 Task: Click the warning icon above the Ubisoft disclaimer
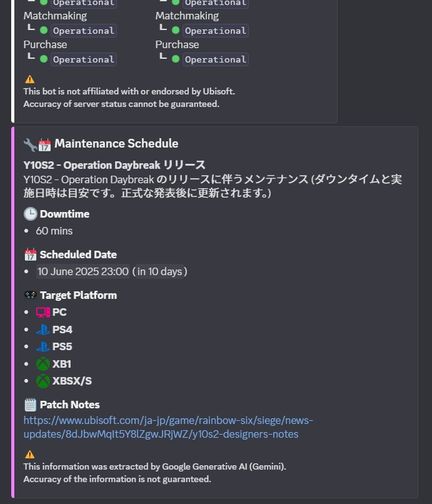point(30,79)
